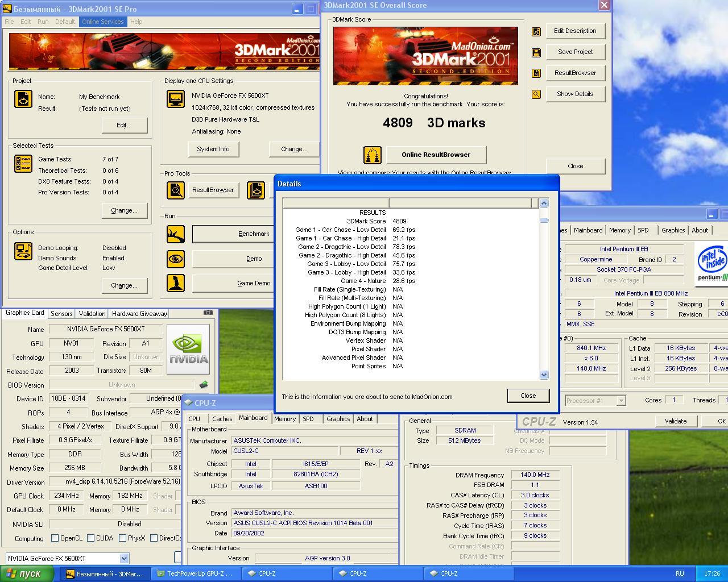Viewport: 728px width, 582px height.
Task: Switch to the Validation tab in GPU-Z
Action: pyautogui.click(x=92, y=314)
